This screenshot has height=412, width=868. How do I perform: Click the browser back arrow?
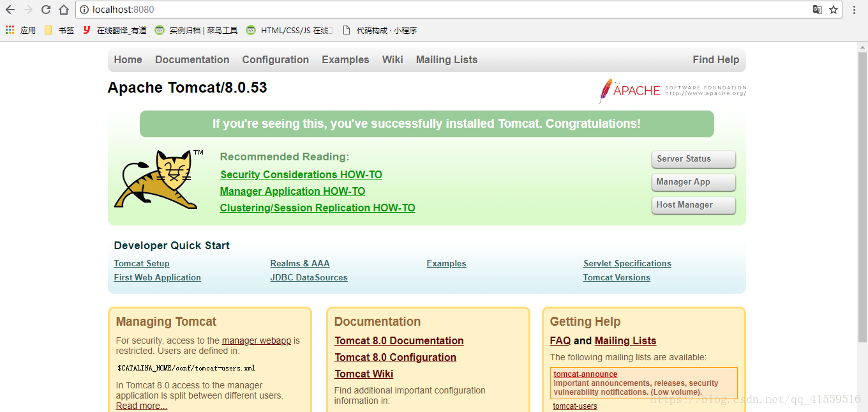coord(10,10)
